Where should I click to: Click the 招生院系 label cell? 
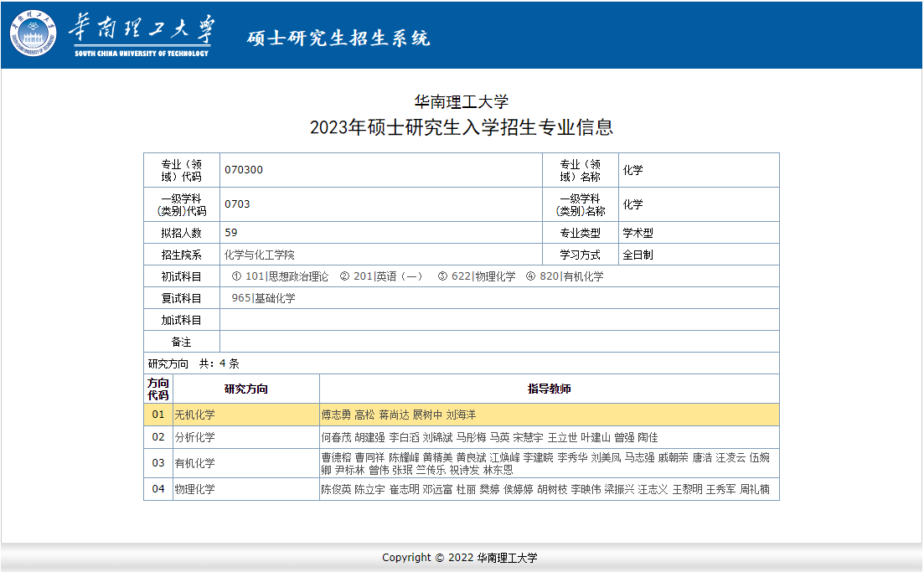(182, 255)
